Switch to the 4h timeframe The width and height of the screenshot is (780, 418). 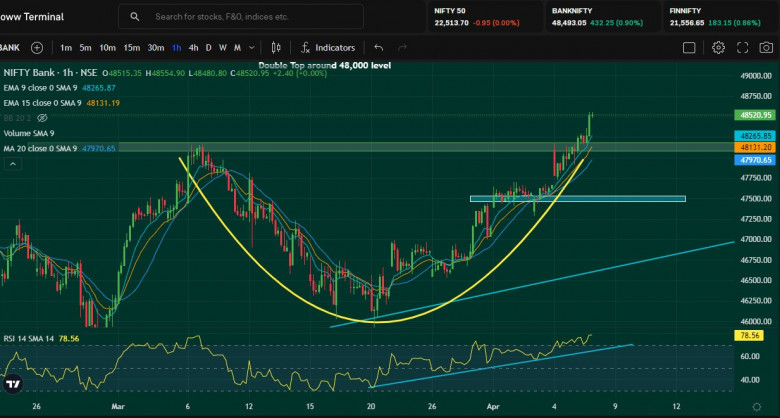click(194, 48)
